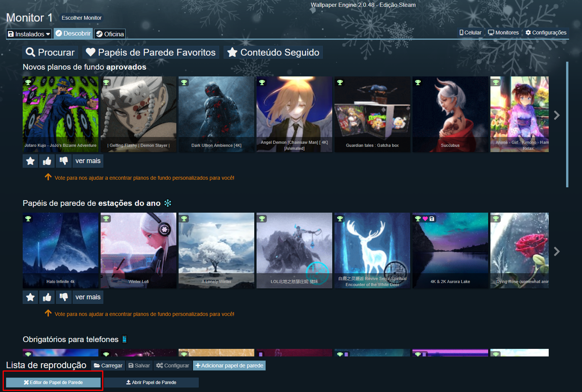This screenshot has height=392, width=582.
Task: Select 4K & 2K Aurora Lake wallpaper
Action: [450, 250]
